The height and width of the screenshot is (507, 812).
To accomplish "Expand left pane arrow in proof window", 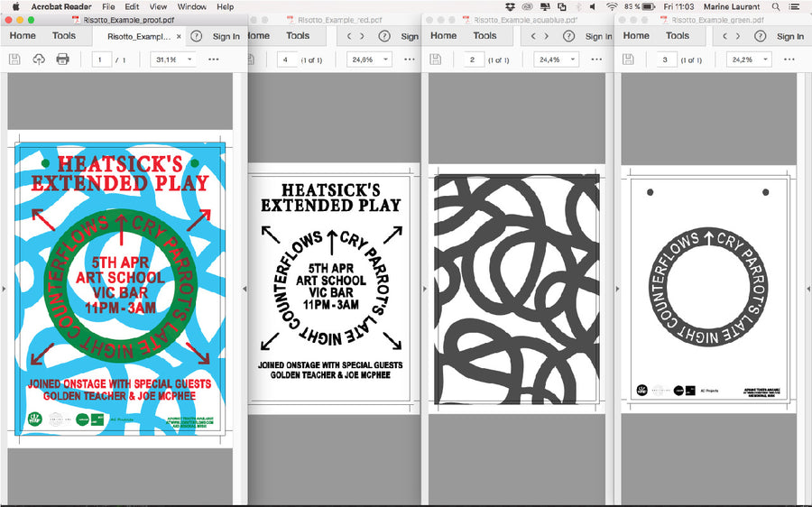I will click(x=4, y=289).
